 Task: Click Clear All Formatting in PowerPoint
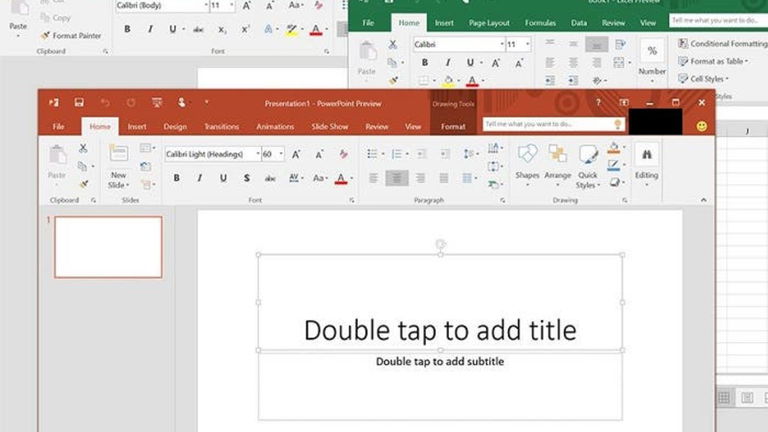pyautogui.click(x=343, y=154)
